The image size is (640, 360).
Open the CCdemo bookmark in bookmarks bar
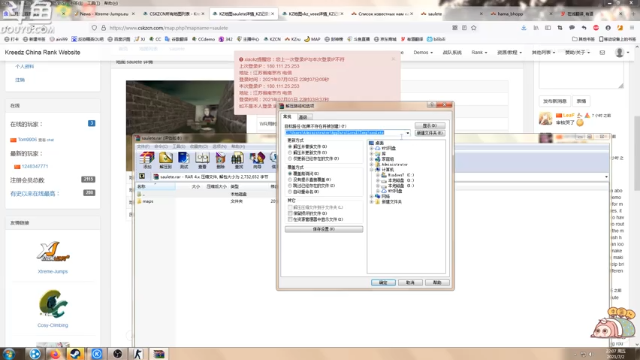203,39
